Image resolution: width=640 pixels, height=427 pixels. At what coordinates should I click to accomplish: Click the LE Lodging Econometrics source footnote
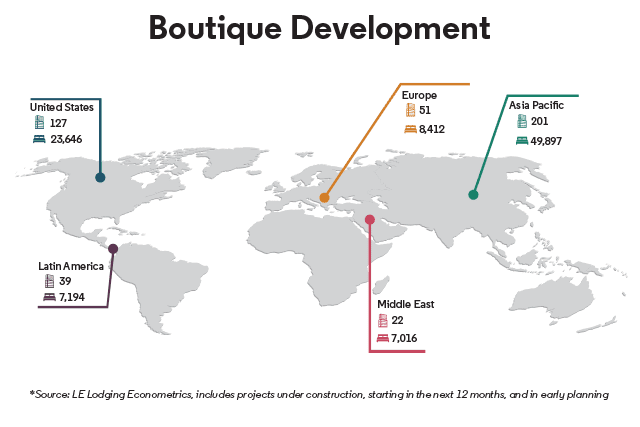click(x=320, y=395)
